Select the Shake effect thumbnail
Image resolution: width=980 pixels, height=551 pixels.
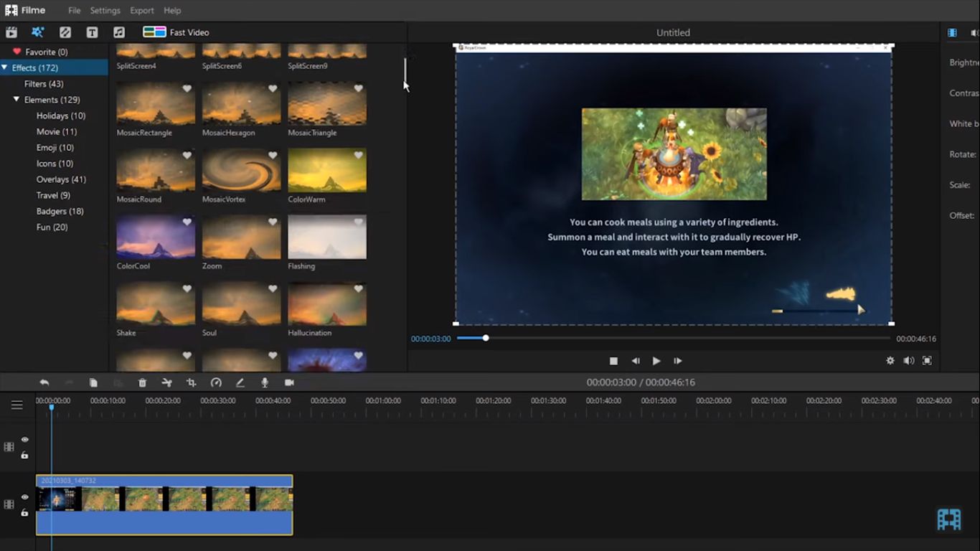(x=156, y=303)
